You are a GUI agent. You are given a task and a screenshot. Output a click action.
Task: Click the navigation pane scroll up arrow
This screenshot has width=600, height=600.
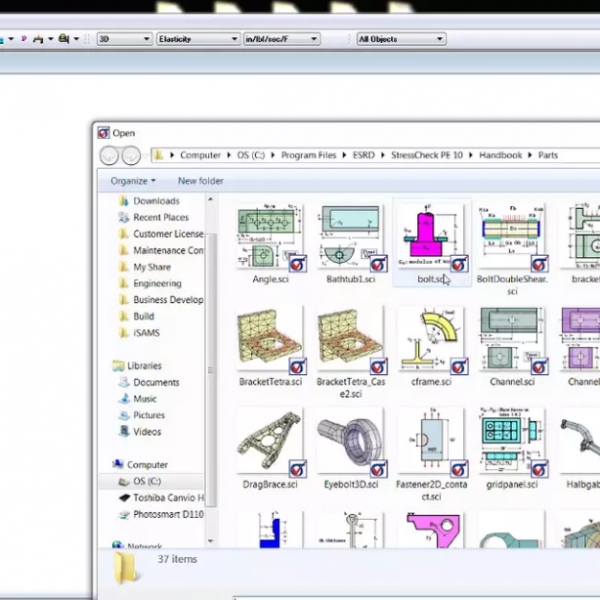(210, 199)
